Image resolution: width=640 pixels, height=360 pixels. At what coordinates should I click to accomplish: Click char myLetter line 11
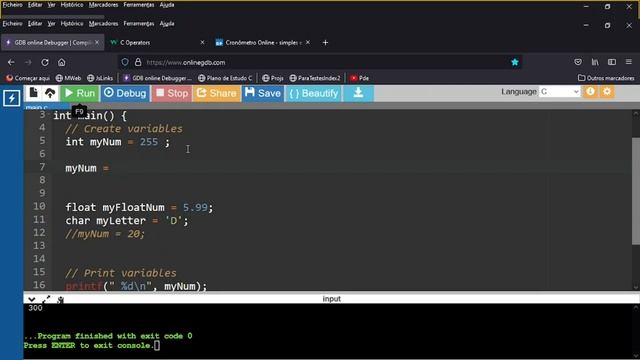127,221
